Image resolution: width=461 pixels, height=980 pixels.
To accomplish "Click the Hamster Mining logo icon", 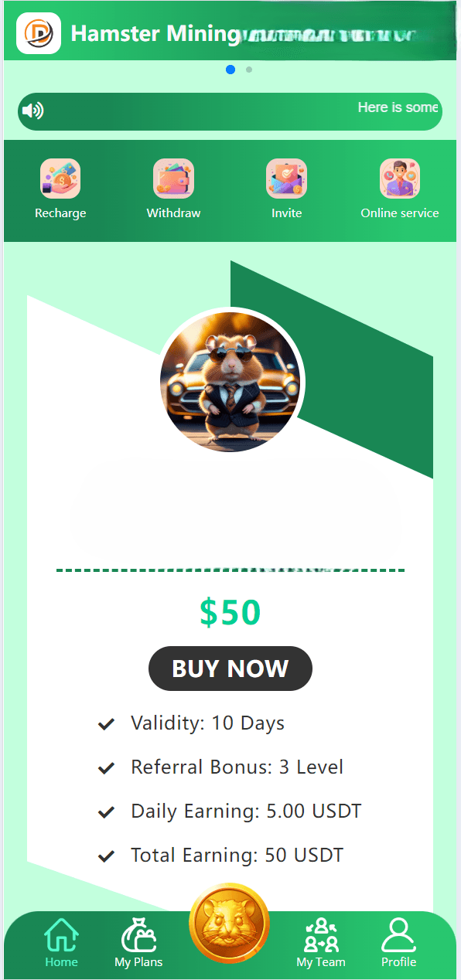I will (x=39, y=33).
